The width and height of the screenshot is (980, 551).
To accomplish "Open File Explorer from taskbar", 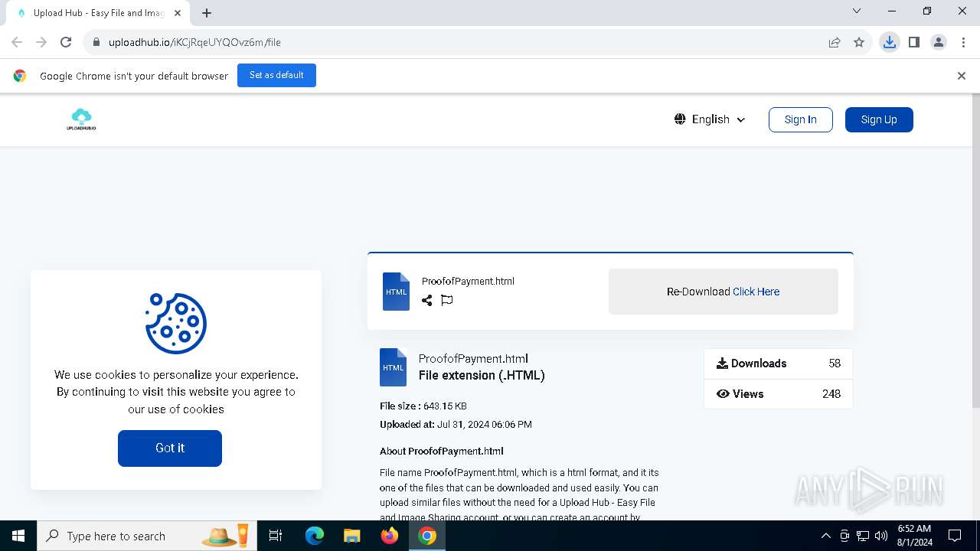I will tap(351, 536).
